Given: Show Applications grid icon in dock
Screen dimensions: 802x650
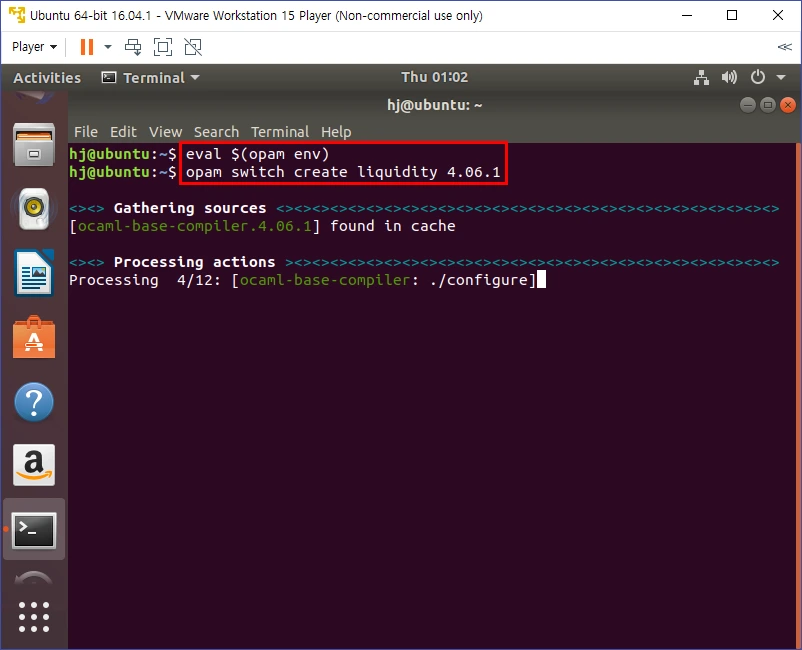Looking at the screenshot, I should click(34, 617).
